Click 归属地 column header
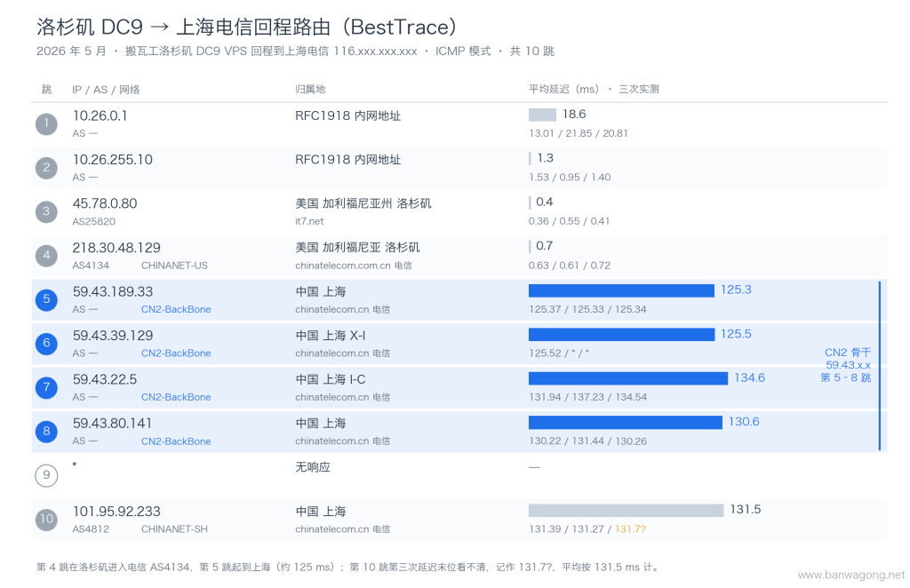Viewport: 910px width, 588px height. tap(310, 90)
